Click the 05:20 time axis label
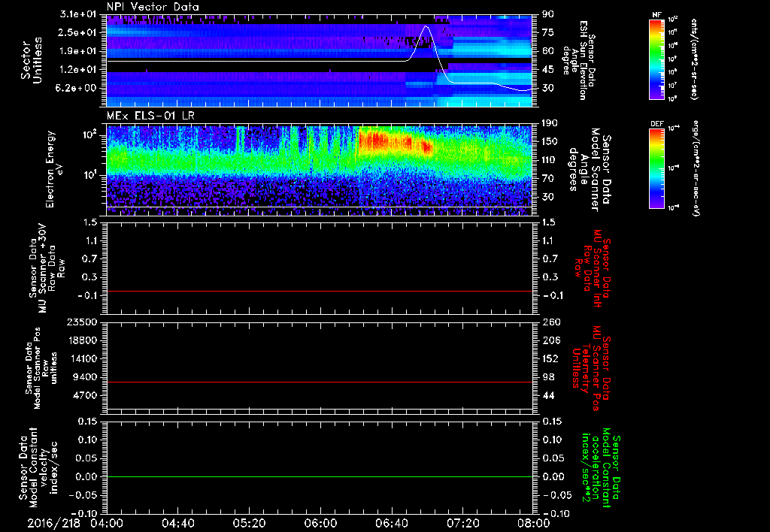This screenshot has height=532, width=770. (x=249, y=523)
